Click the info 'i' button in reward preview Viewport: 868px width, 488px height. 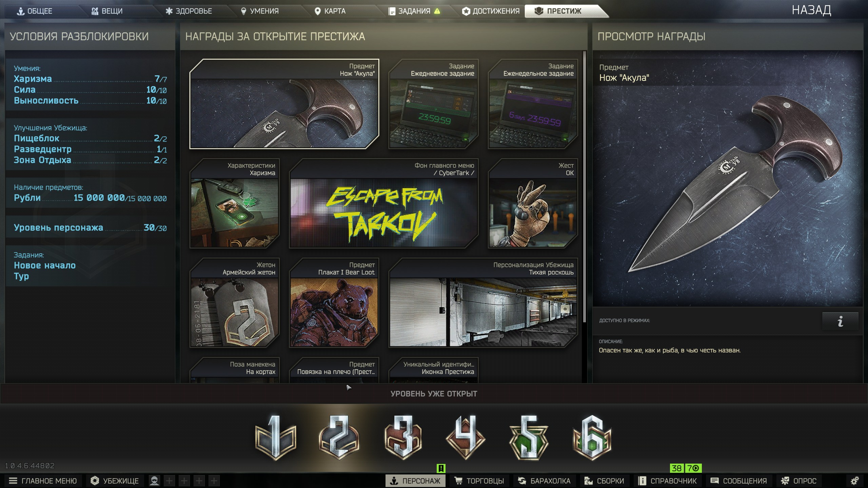pos(840,321)
